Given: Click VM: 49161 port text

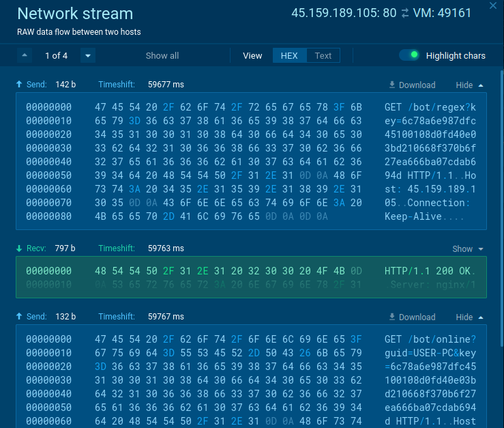Looking at the screenshot, I should (442, 13).
